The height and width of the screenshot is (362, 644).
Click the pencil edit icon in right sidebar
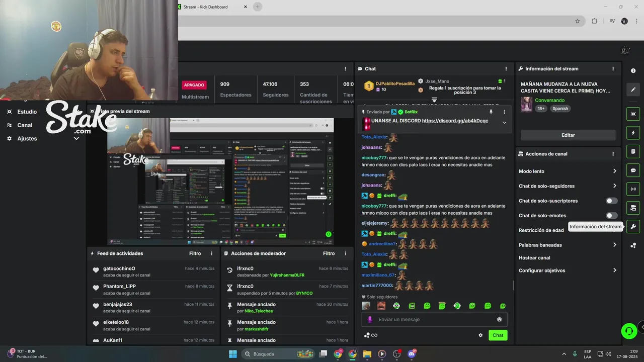pyautogui.click(x=633, y=89)
